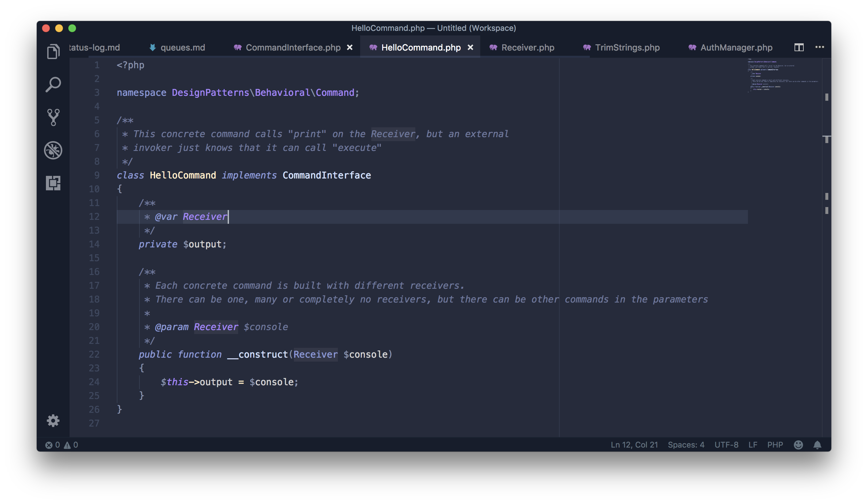Click __construct method name
Viewport: 868px width, 504px height.
tap(258, 354)
